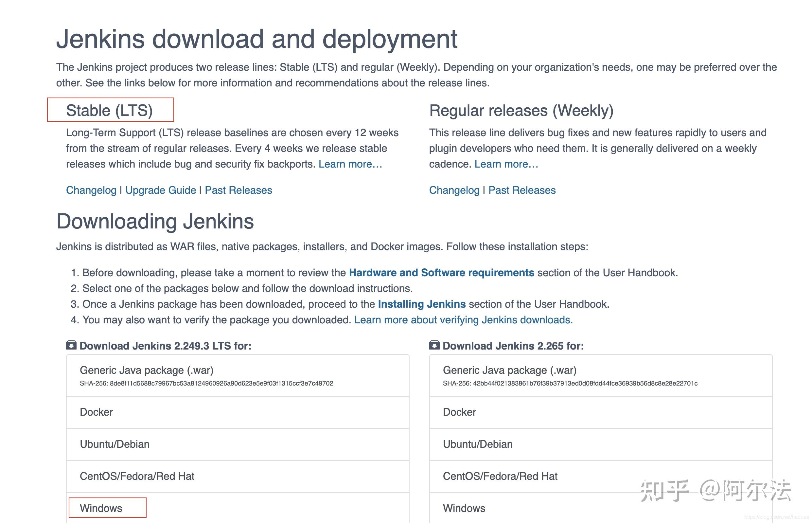Click the download icon beside Jenkins 2.265
Screen dimensions: 812x523
click(x=434, y=346)
